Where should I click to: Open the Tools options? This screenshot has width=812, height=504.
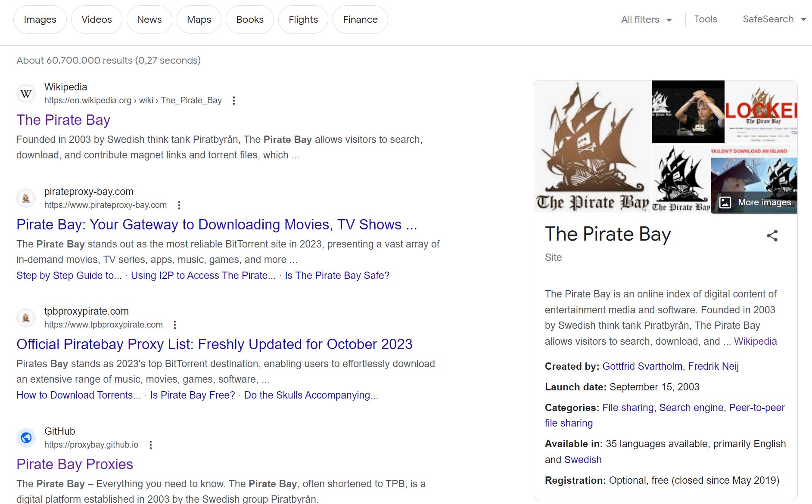pyautogui.click(x=706, y=19)
